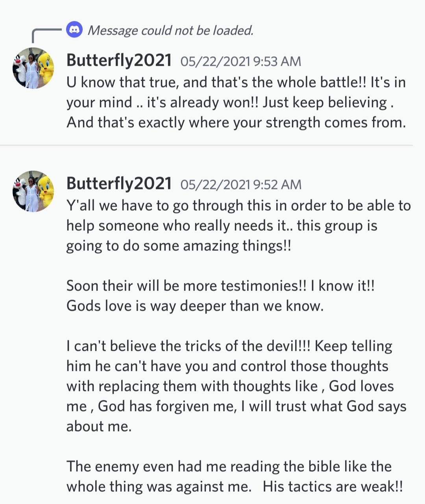Tap the line ending "God loves"

pyautogui.click(x=230, y=386)
